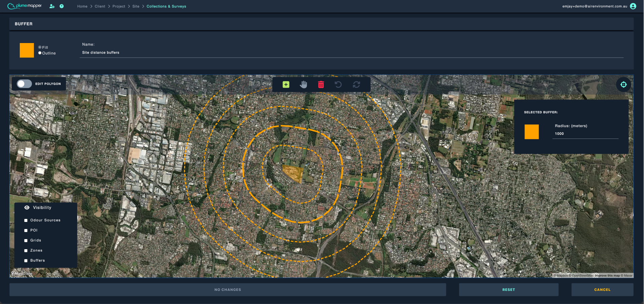Check the POI visibility checkbox
The height and width of the screenshot is (304, 644).
coord(26,230)
